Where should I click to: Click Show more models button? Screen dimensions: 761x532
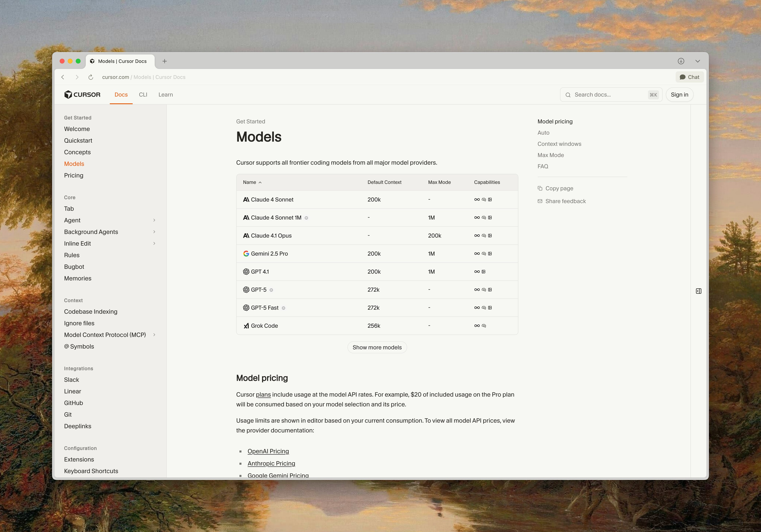pos(377,348)
